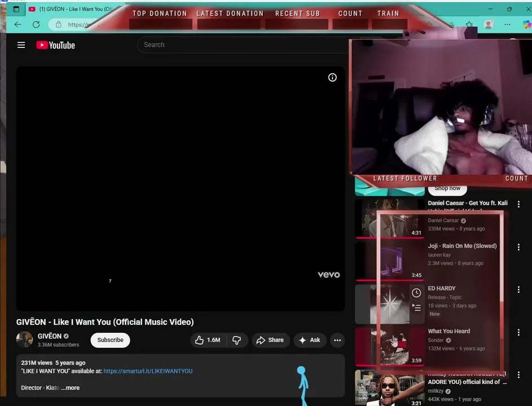This screenshot has width=532, height=406.
Task: Add ED HARDY video to queue
Action: pyautogui.click(x=416, y=307)
